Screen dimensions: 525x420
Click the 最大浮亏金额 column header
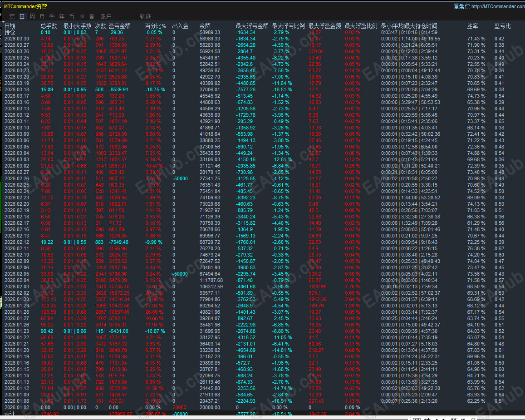pos(252,26)
